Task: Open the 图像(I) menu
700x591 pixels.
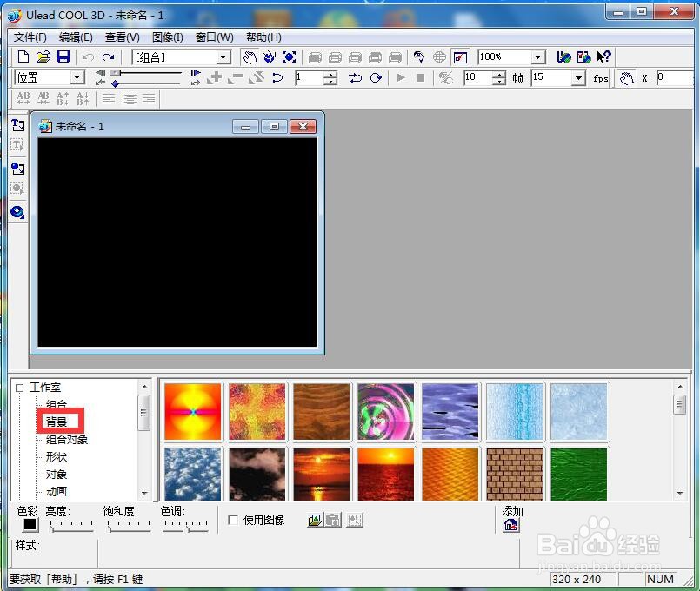Action: (168, 37)
